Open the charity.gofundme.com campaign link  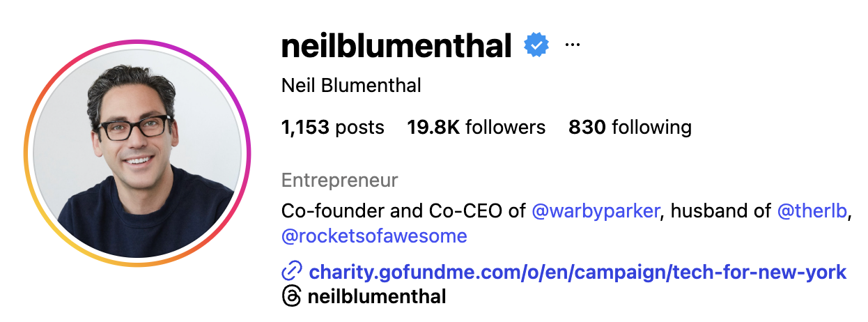click(578, 271)
